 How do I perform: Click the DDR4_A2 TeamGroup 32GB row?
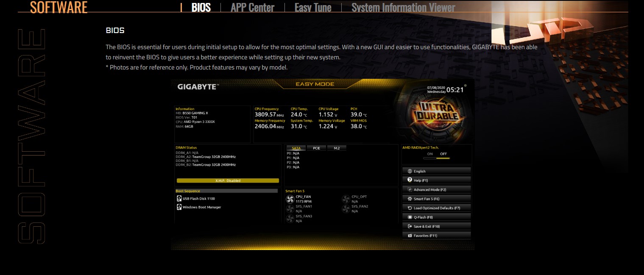coord(206,157)
